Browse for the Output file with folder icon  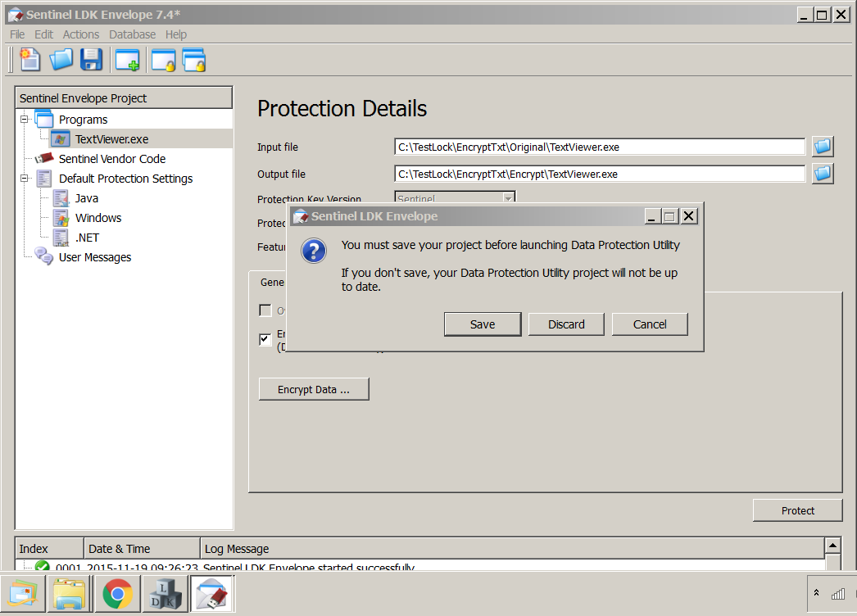823,173
